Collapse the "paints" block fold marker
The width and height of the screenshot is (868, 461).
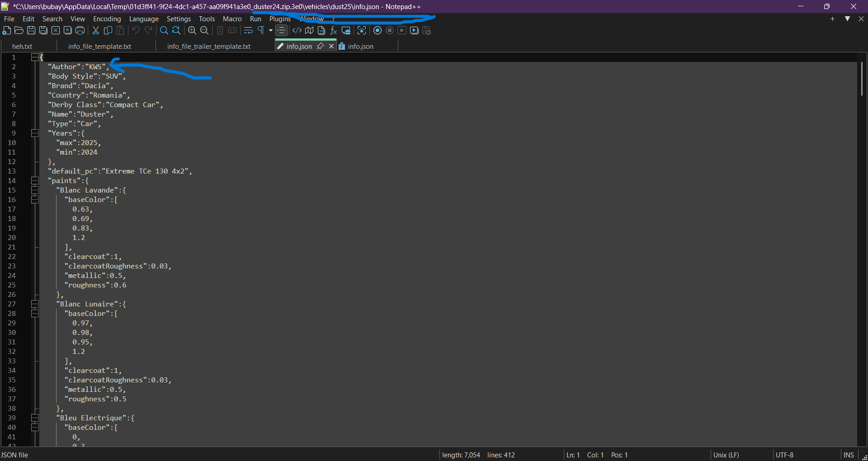35,181
